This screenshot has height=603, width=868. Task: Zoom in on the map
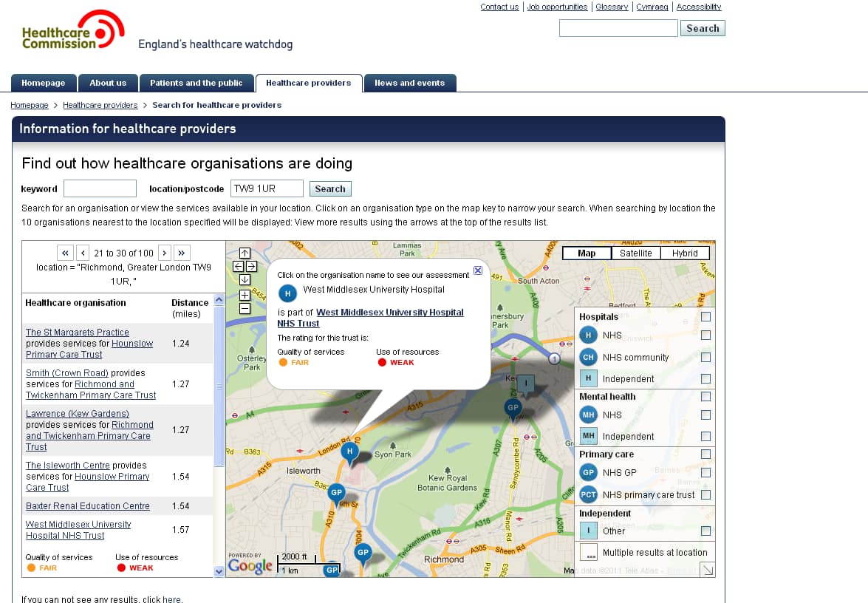245,295
